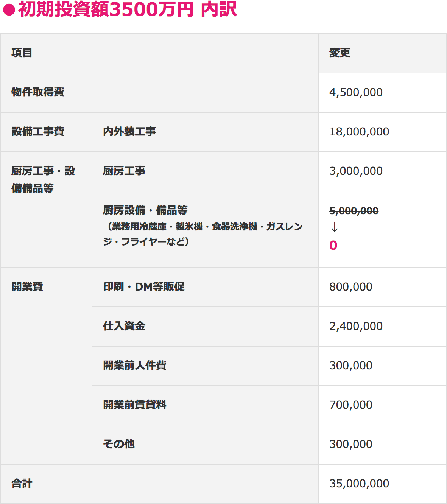Viewport: 447px width, 504px height.
Task: Click the heading 初期投資額3500万円 内訳
Action: point(128,10)
